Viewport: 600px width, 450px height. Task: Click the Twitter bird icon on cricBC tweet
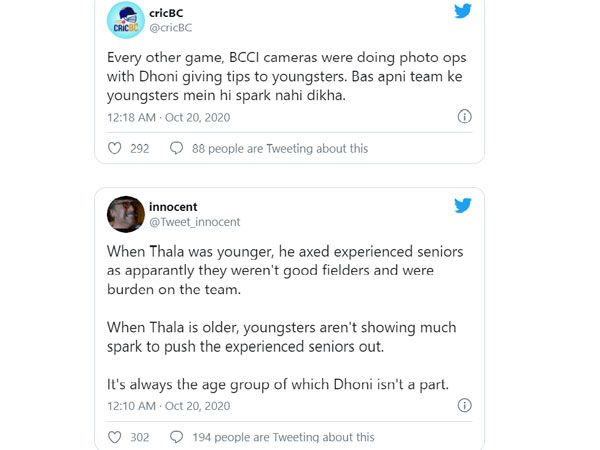point(463,12)
